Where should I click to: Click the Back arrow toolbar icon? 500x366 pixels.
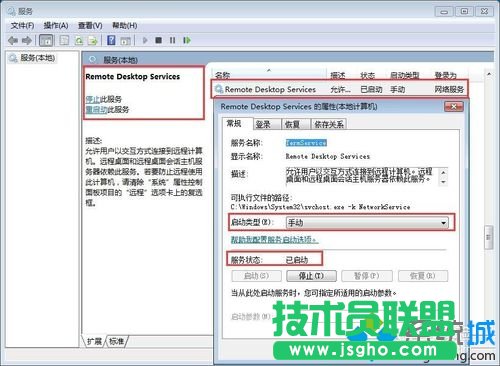click(13, 40)
